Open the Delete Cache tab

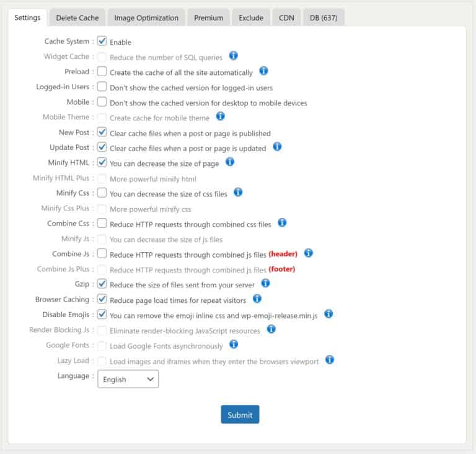(77, 18)
